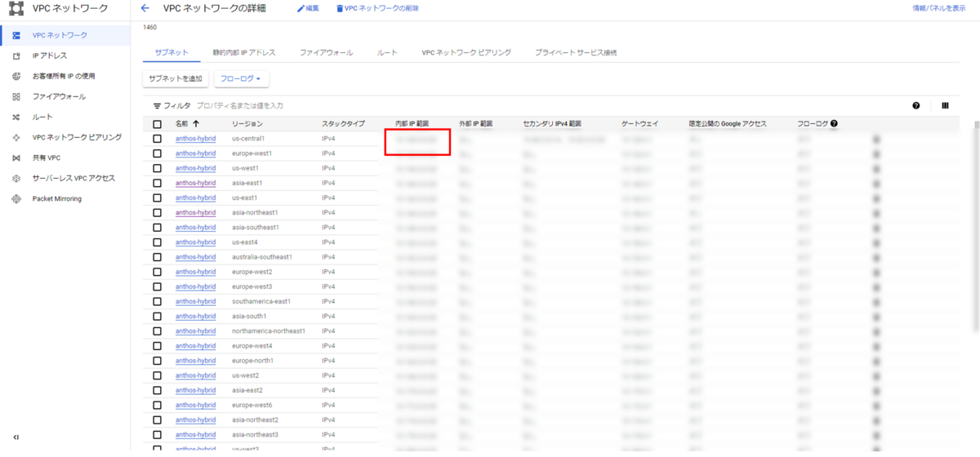Image resolution: width=980 pixels, height=457 pixels.
Task: Click the スタックタイプ column header
Action: coord(343,124)
